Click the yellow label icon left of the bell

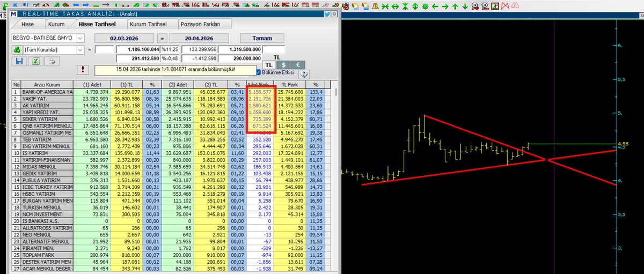point(365,6)
